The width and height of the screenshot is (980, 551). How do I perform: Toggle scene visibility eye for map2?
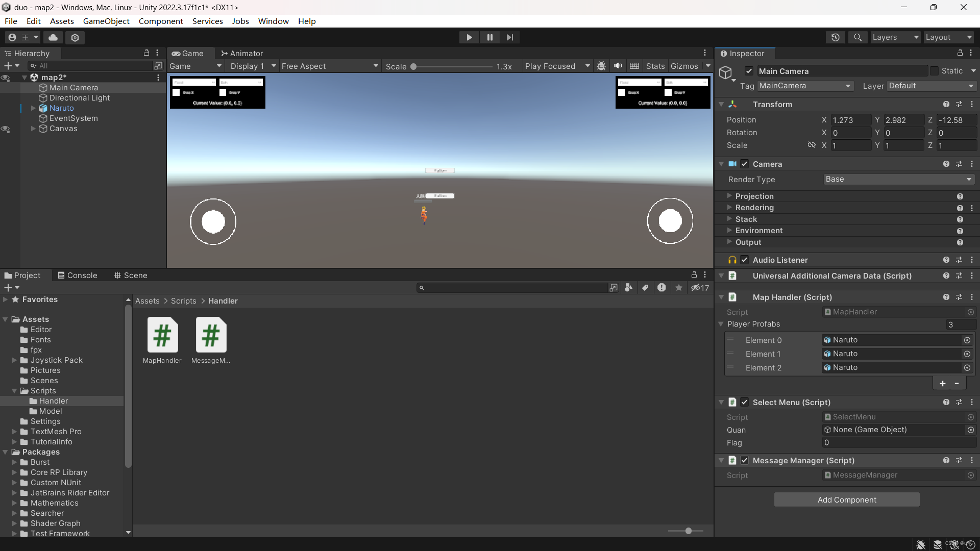(6, 78)
